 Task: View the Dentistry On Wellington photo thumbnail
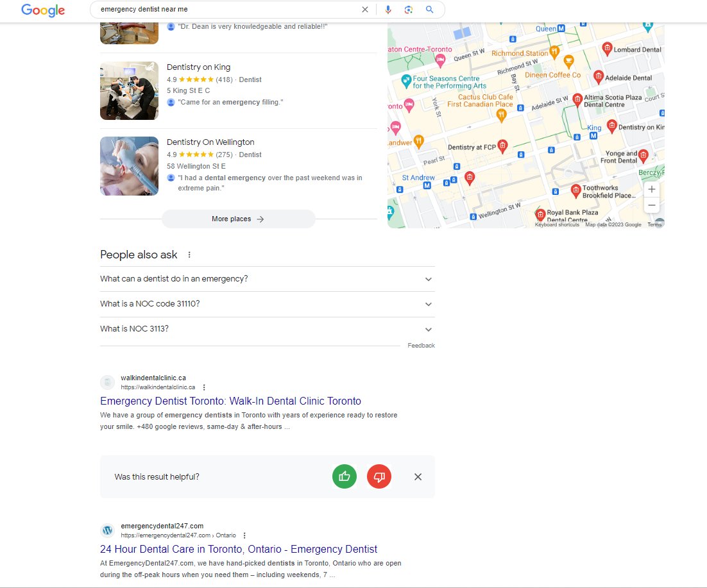tap(130, 166)
